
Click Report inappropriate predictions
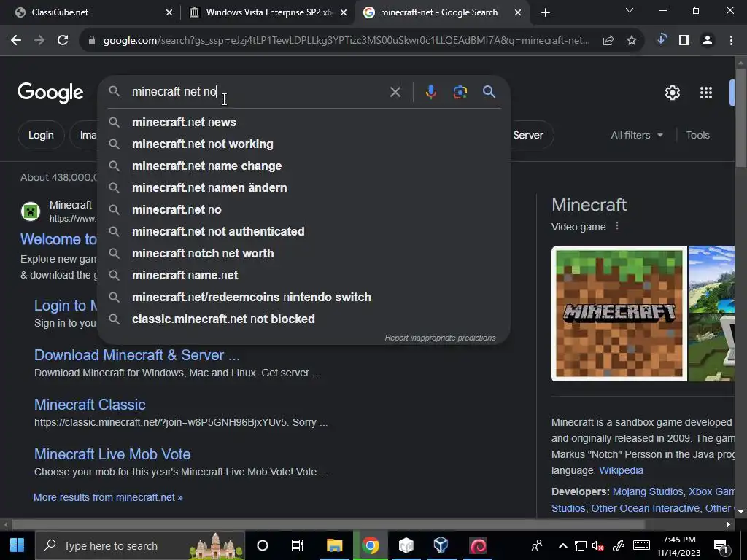pos(440,338)
